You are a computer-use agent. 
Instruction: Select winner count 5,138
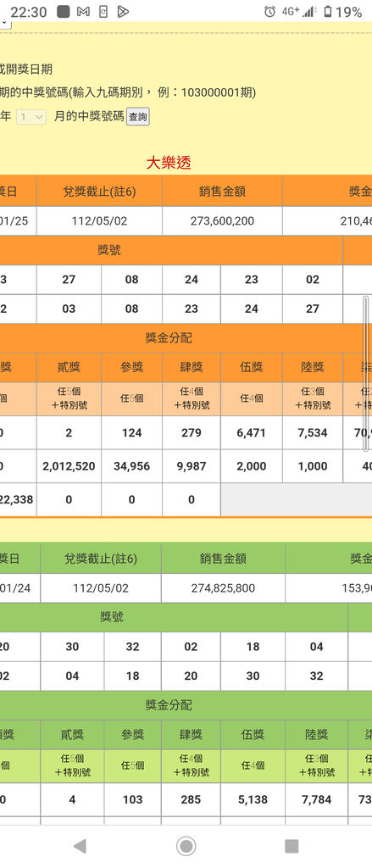click(x=253, y=799)
